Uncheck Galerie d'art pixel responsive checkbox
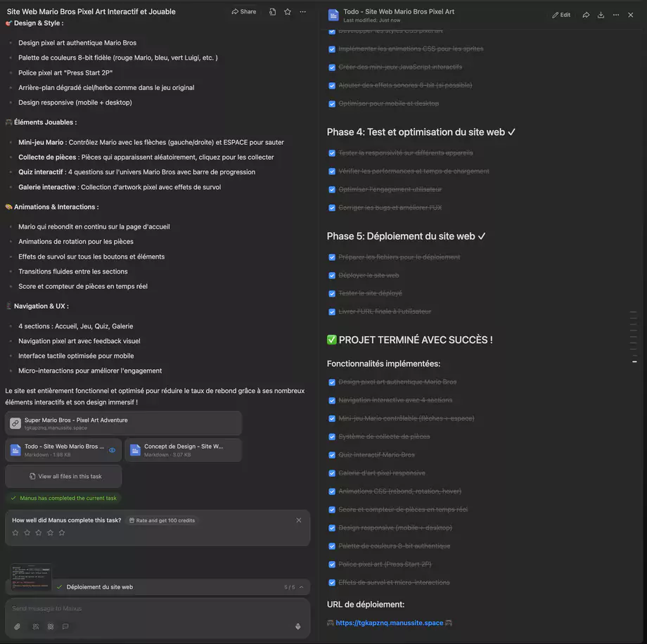 332,473
